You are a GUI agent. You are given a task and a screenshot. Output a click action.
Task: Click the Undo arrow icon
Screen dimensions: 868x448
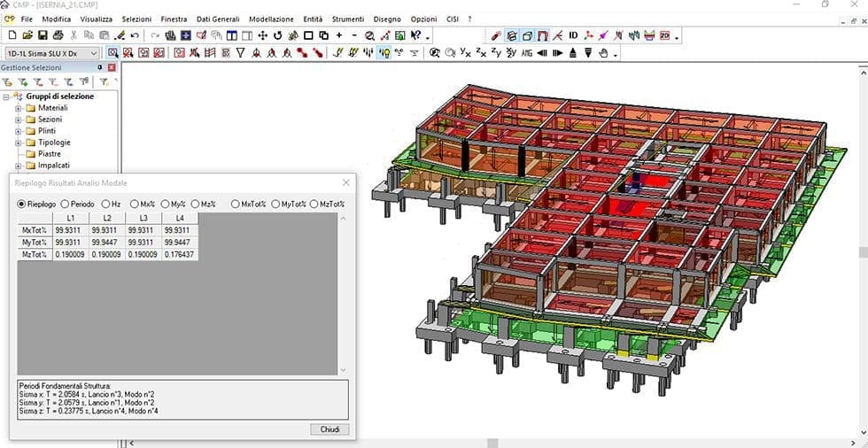[x=135, y=36]
